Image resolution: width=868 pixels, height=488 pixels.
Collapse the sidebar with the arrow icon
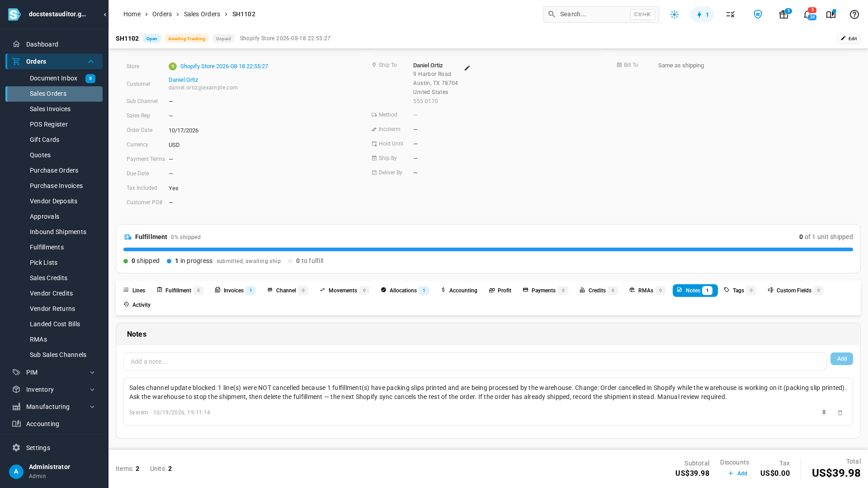coord(105,14)
